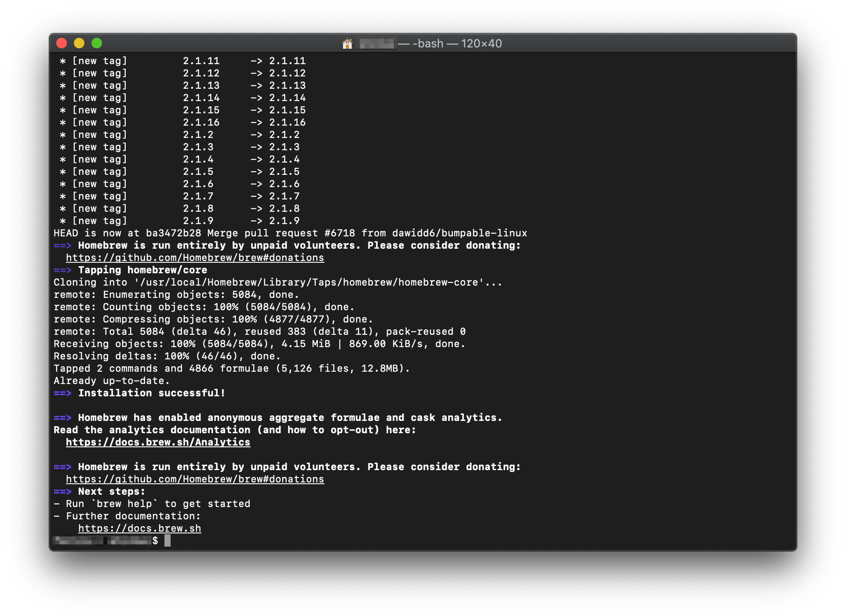Image resolution: width=846 pixels, height=616 pixels.
Task: Click the "Next steps:" heading
Action: [x=111, y=491]
